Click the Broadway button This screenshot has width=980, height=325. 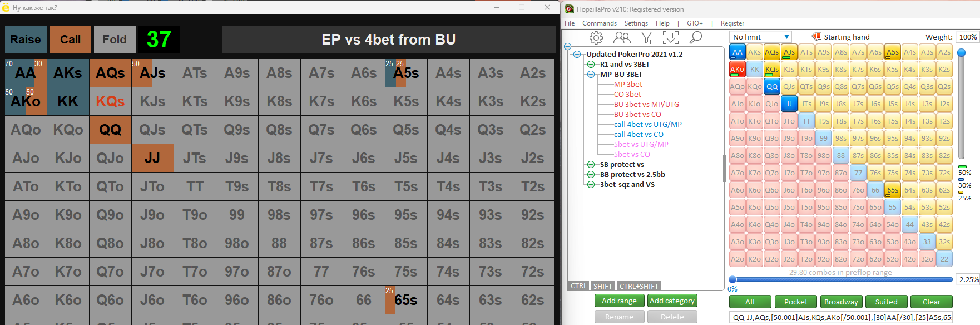click(841, 302)
